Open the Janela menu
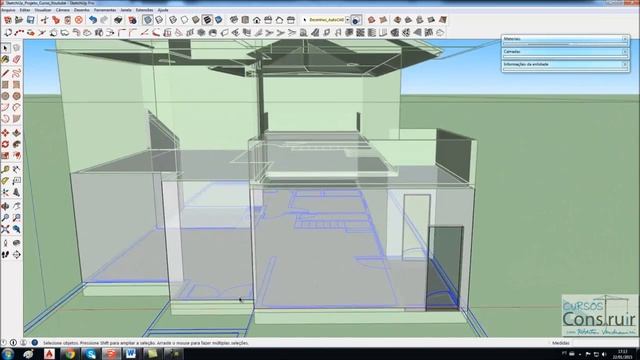 pos(126,10)
